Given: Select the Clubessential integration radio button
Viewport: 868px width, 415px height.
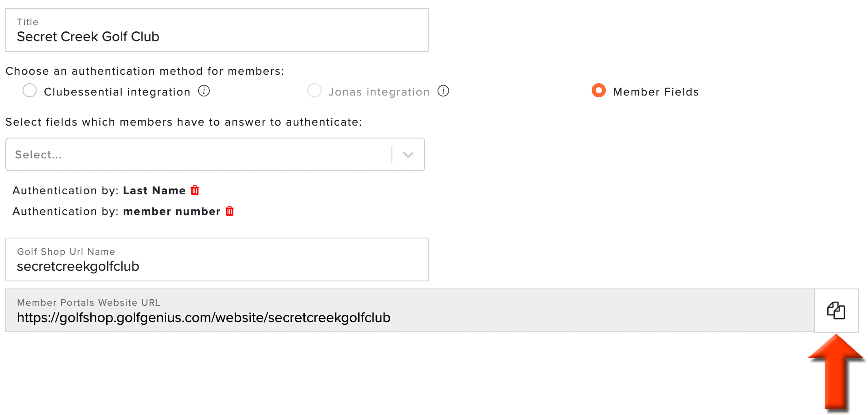Looking at the screenshot, I should (30, 90).
